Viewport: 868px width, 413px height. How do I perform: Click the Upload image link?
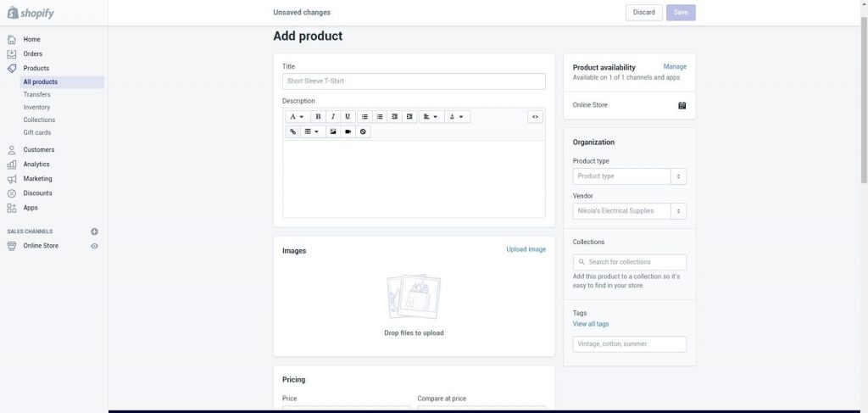click(526, 249)
